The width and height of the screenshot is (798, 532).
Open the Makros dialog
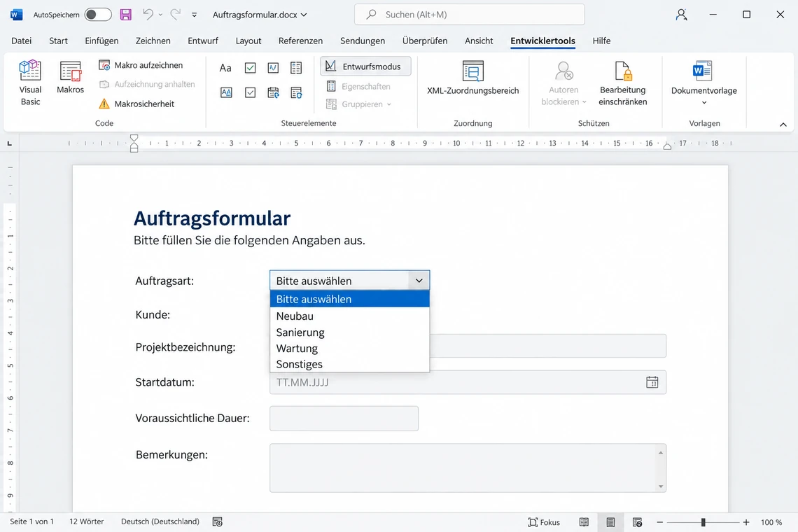click(70, 78)
